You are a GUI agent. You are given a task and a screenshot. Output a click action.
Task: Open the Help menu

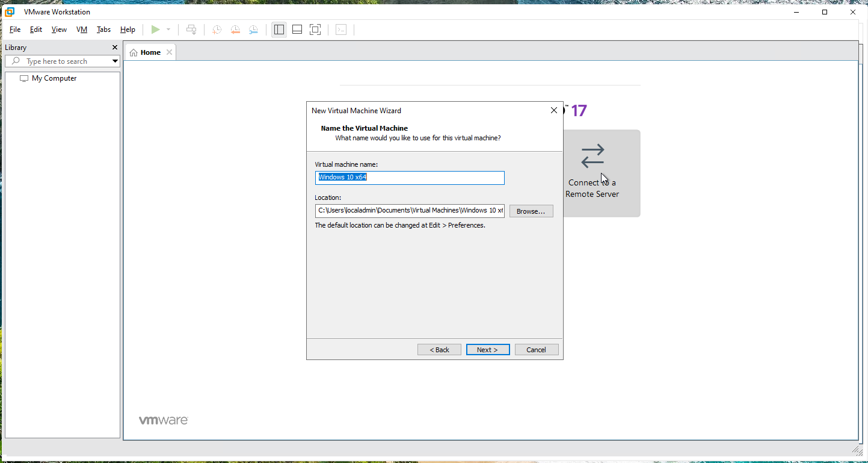click(x=128, y=30)
